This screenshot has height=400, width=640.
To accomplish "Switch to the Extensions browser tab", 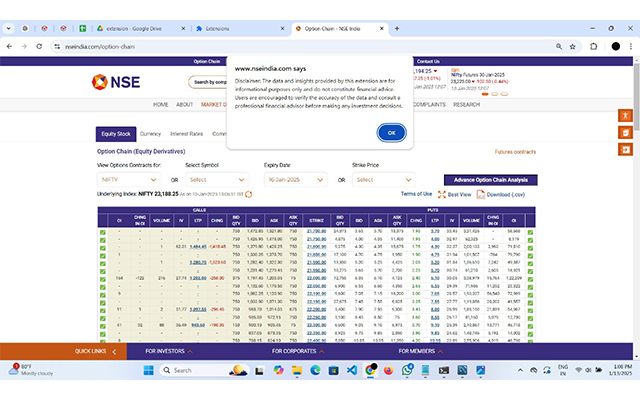I will point(240,29).
